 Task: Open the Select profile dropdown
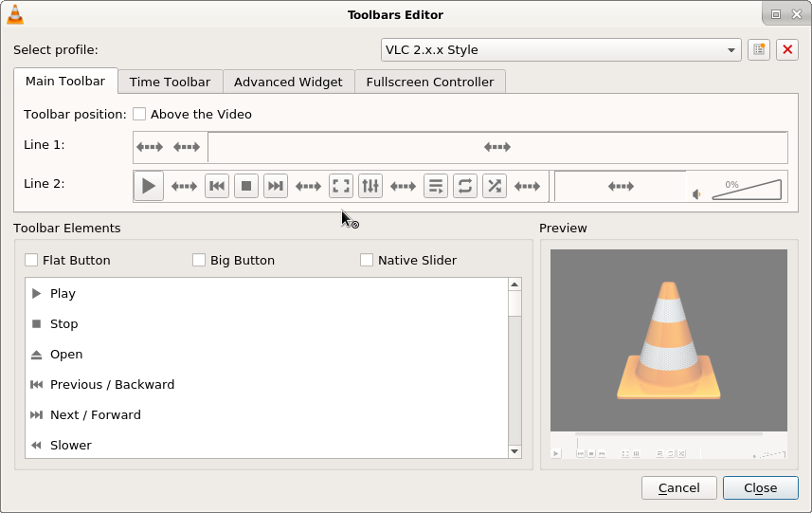(561, 49)
